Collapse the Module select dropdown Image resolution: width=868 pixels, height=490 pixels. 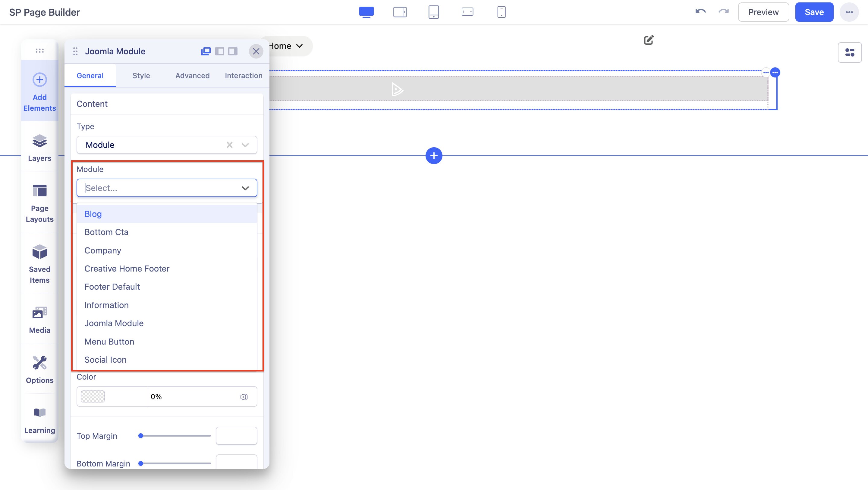tap(245, 188)
